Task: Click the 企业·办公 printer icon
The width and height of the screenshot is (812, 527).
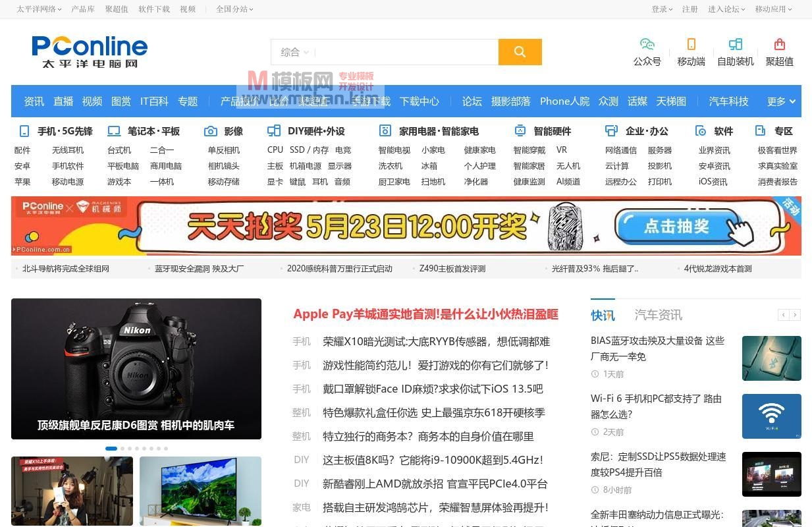Action: point(612,130)
